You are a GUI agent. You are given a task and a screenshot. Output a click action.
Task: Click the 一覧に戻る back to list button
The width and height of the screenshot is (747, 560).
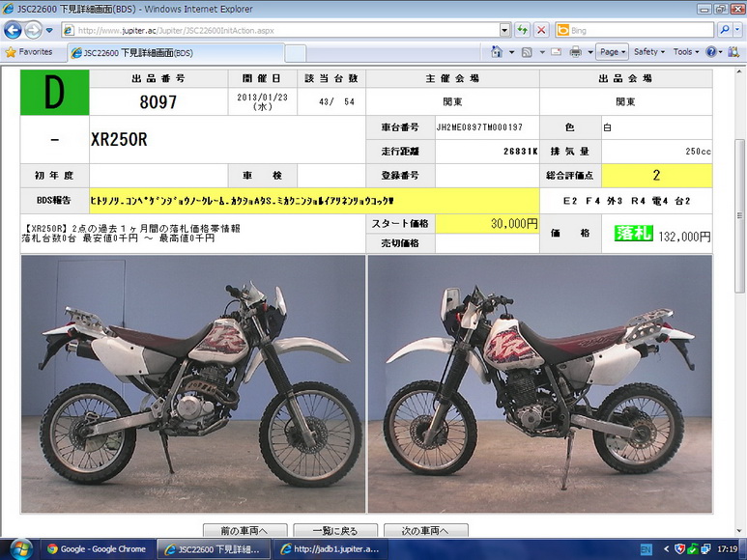335,530
